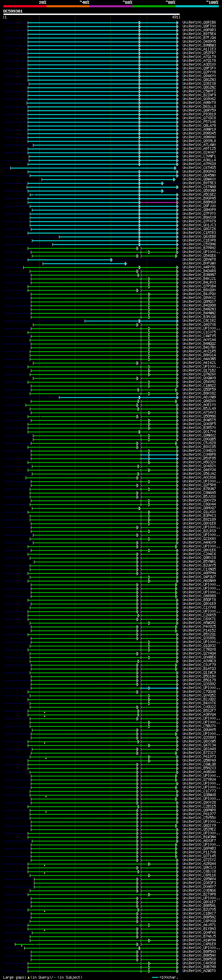Viewport: 222px width, 980px height.
Task: Select the UniRef100_C8CIR2 label
Action: tap(199, 321)
